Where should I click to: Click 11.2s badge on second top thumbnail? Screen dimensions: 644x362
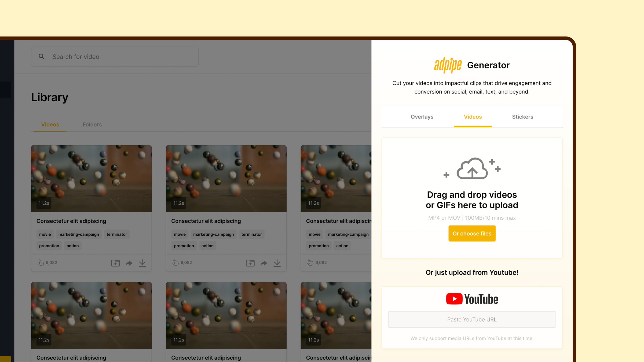tap(179, 203)
